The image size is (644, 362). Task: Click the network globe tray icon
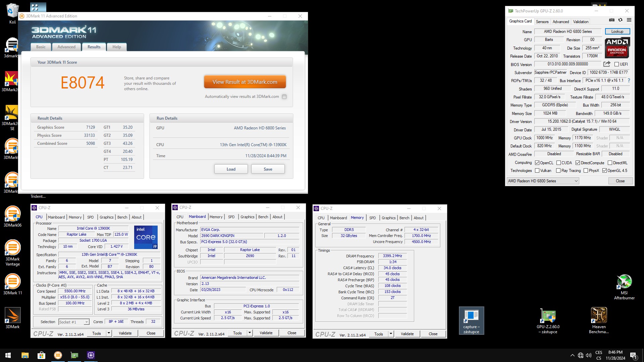pyautogui.click(x=580, y=355)
